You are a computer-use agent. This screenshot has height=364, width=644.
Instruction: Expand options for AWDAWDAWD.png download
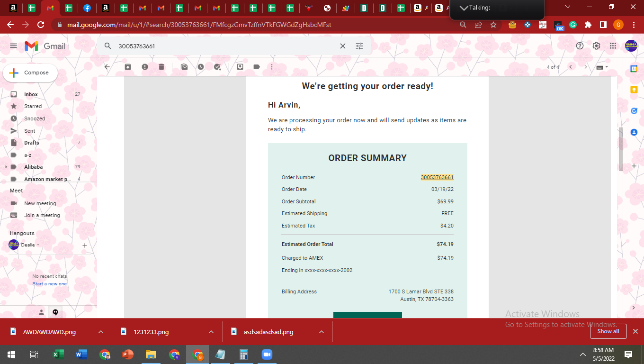(101, 332)
